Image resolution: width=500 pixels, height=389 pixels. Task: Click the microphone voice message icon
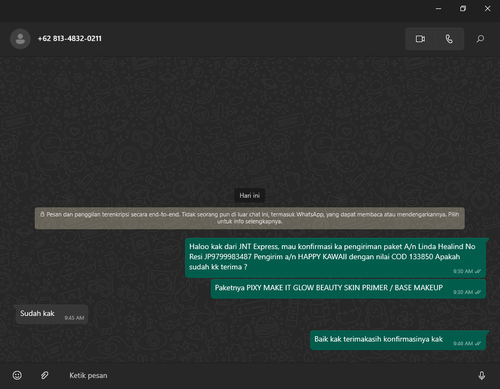[482, 376]
